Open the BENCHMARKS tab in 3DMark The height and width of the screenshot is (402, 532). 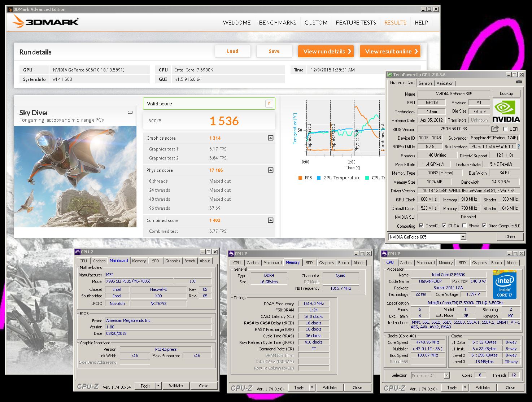click(278, 22)
